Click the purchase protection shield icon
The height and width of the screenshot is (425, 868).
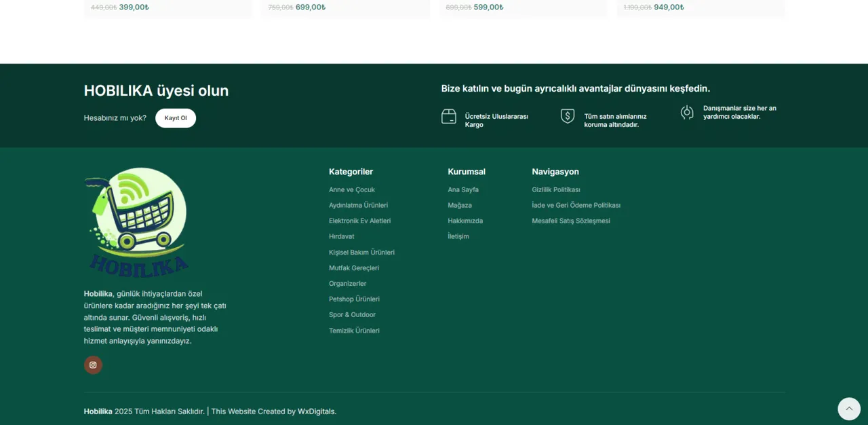click(568, 116)
